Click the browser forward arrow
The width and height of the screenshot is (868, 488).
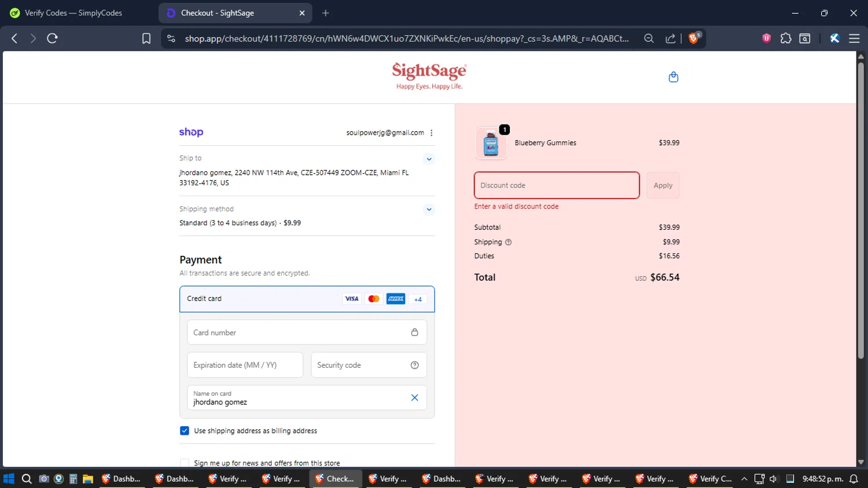click(33, 38)
